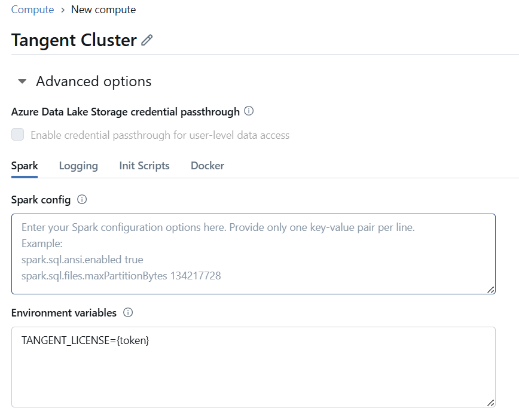519x420 pixels.
Task: Click the Tangent Cluster title text
Action: (x=74, y=40)
